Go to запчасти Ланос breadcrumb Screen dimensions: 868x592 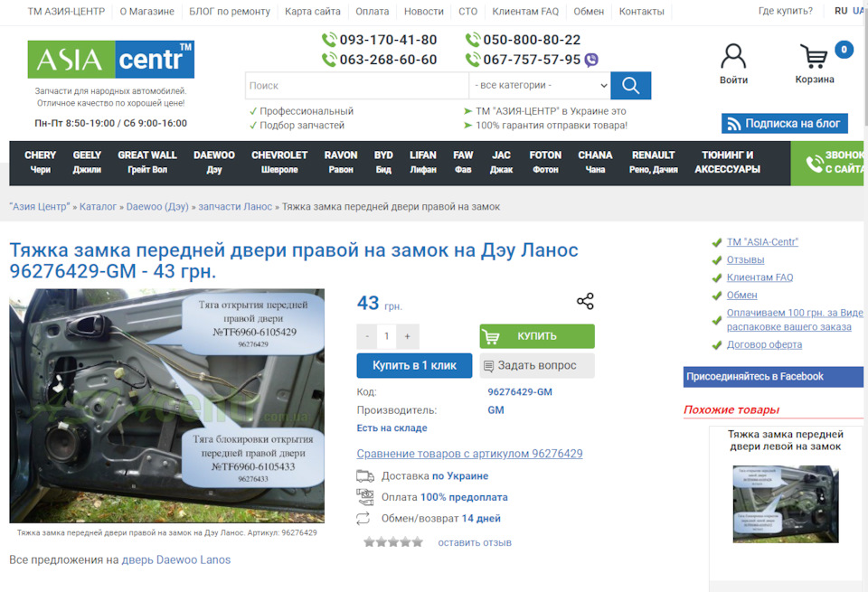[235, 206]
